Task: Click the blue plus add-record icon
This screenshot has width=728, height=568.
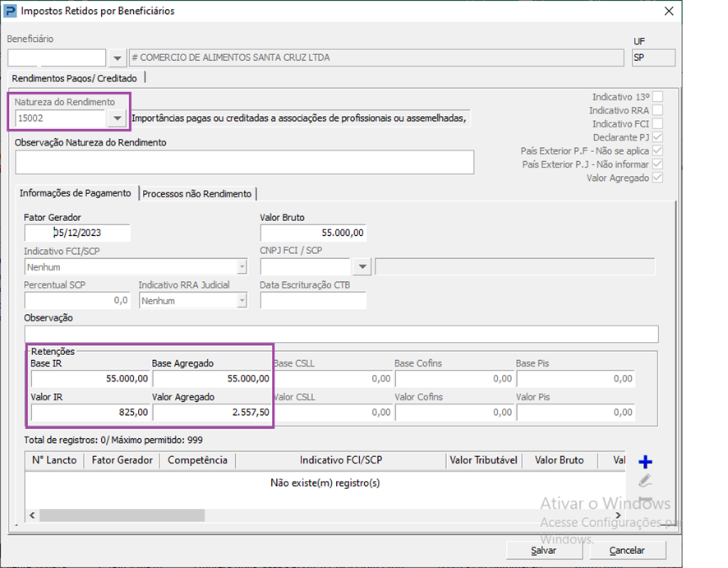Action: [x=645, y=462]
